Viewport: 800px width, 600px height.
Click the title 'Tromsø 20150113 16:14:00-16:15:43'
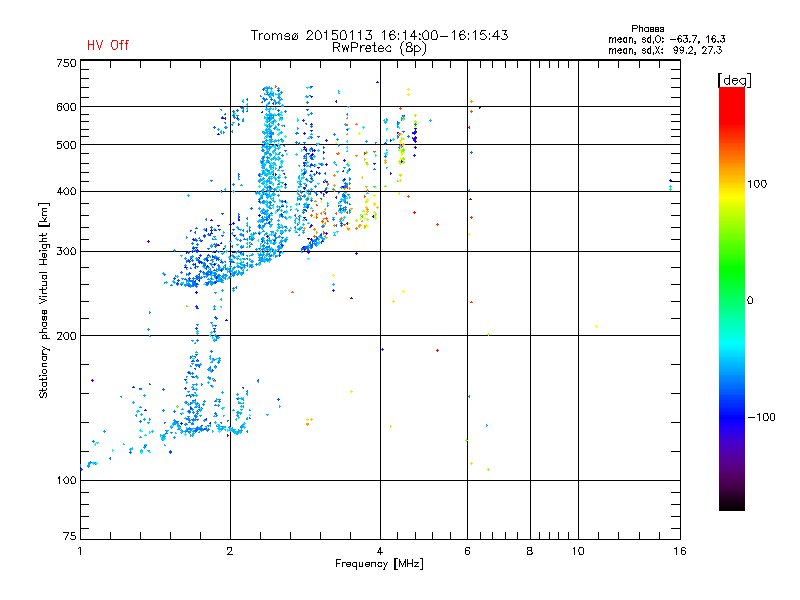[x=379, y=35]
